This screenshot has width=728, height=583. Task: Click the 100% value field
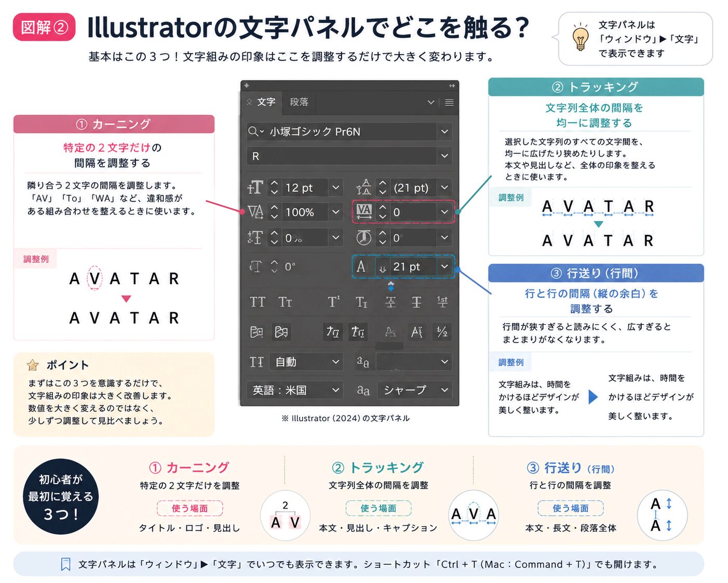pos(305,212)
